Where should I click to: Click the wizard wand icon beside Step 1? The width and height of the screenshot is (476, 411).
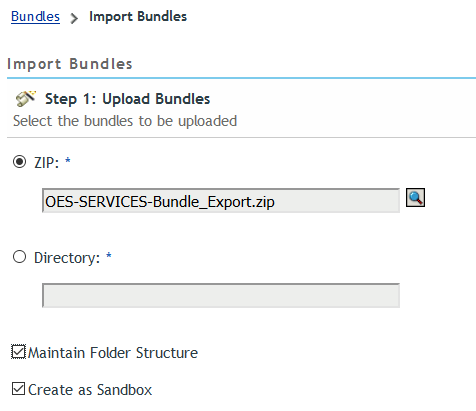(26, 99)
